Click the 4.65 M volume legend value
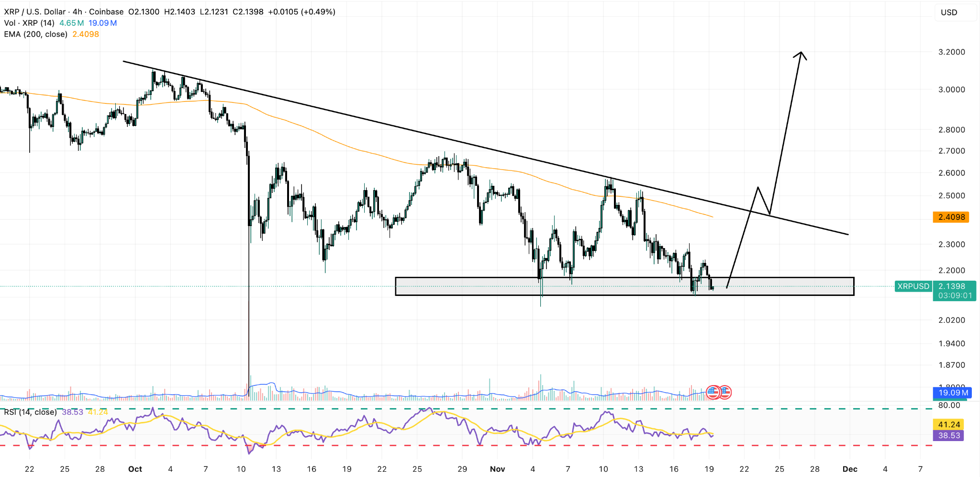 [x=72, y=23]
